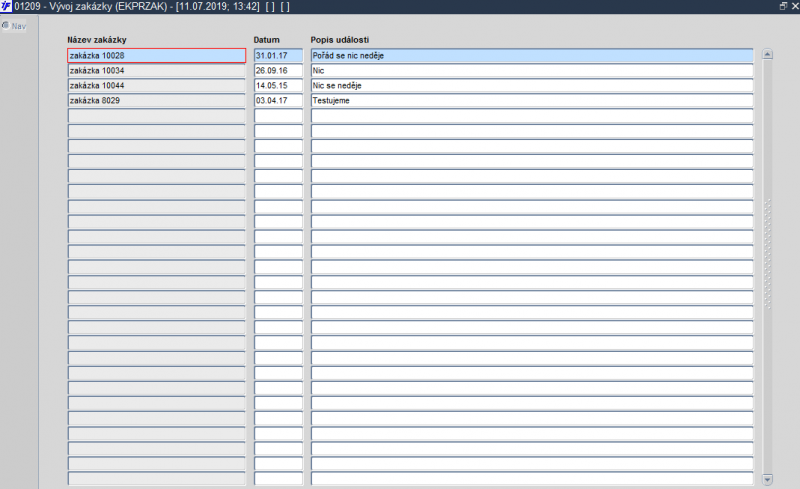This screenshot has width=800, height=489.
Task: Click the description 'Pořád se nic neděje'
Action: tap(532, 56)
